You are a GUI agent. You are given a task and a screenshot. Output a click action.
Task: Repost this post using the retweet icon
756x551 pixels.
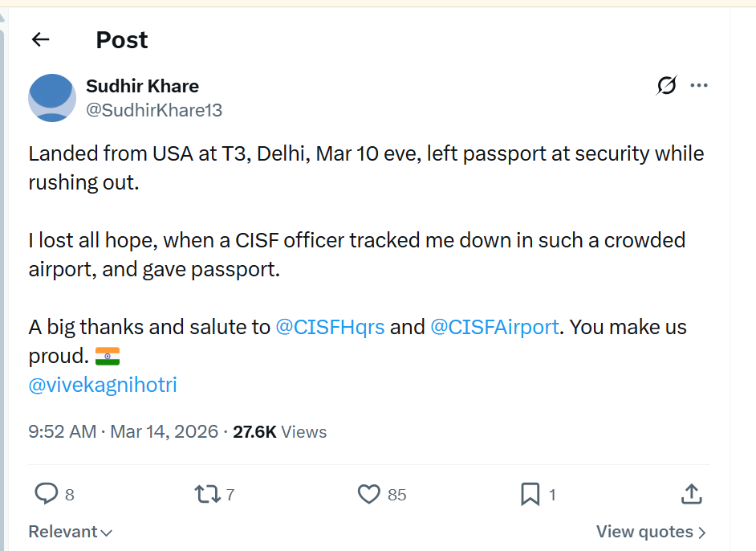[x=207, y=494]
